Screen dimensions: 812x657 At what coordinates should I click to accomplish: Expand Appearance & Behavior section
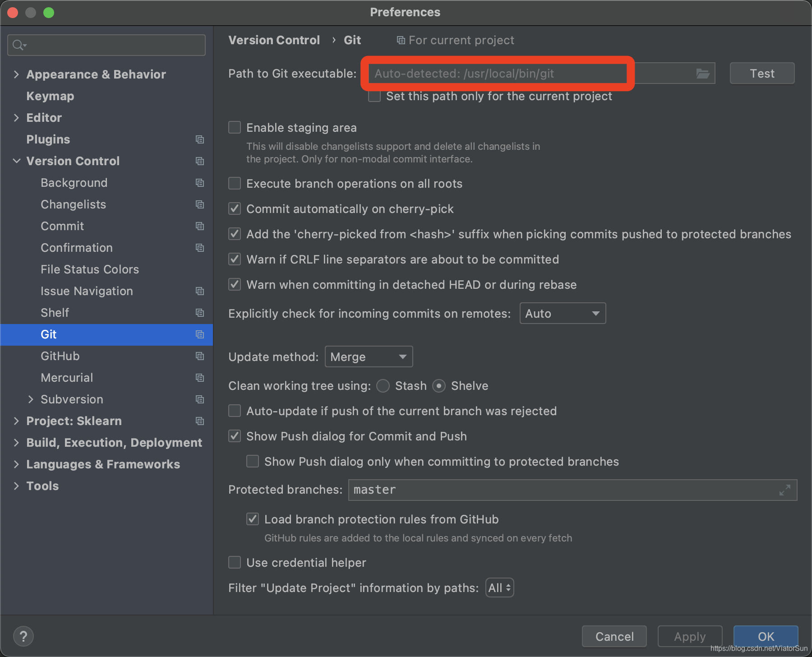tap(17, 74)
